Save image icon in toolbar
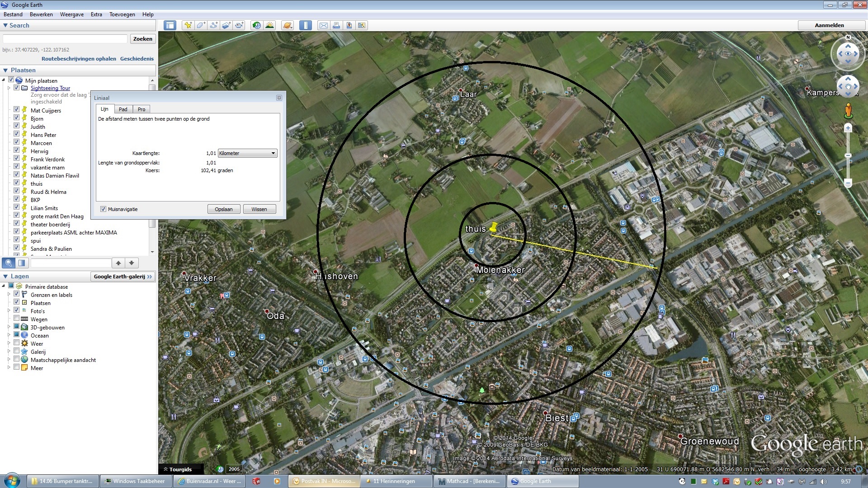 349,25
